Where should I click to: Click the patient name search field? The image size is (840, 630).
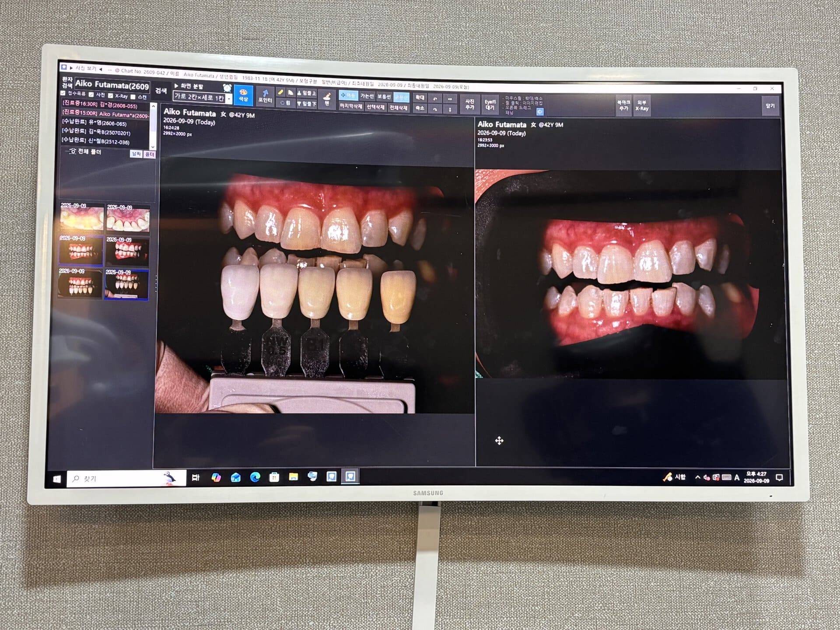pyautogui.click(x=112, y=85)
